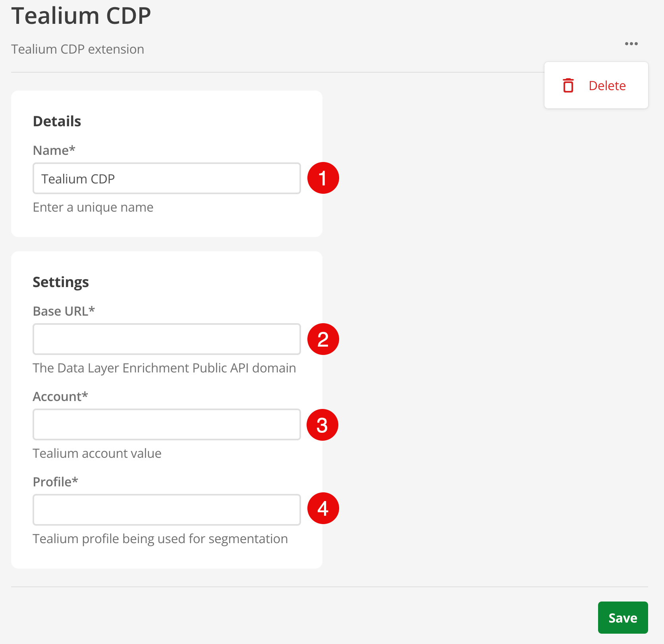Select the Profile input field
This screenshot has height=644, width=664.
[x=166, y=510]
